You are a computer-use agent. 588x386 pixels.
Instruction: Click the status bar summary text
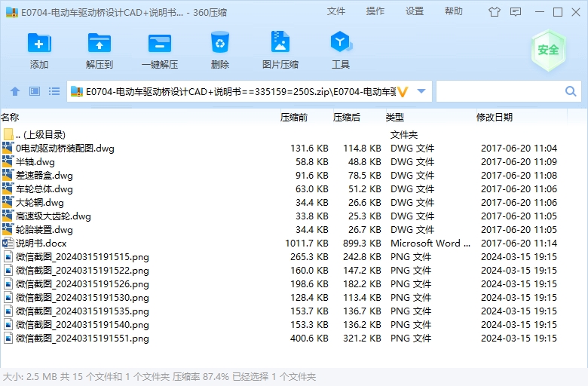pyautogui.click(x=159, y=377)
